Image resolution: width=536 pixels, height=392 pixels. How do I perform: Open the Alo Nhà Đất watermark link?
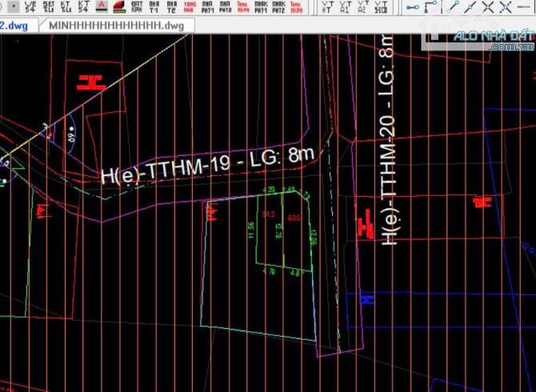[x=481, y=39]
